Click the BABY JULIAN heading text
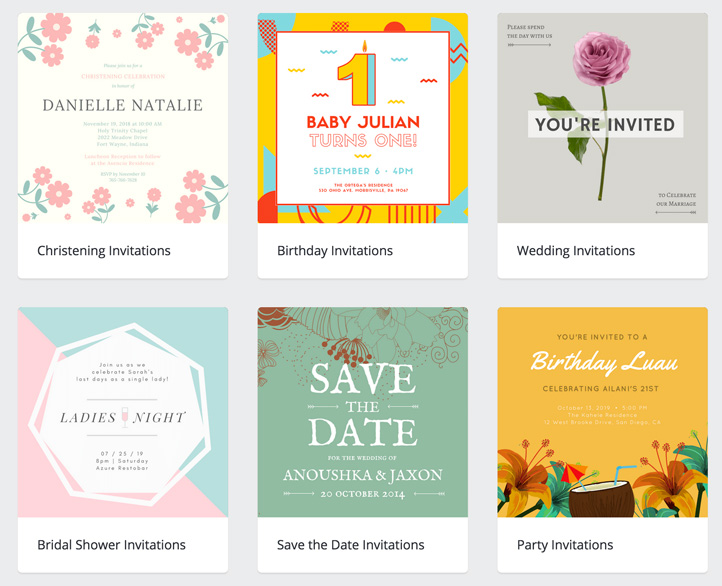Image resolution: width=722 pixels, height=586 pixels. point(363,123)
